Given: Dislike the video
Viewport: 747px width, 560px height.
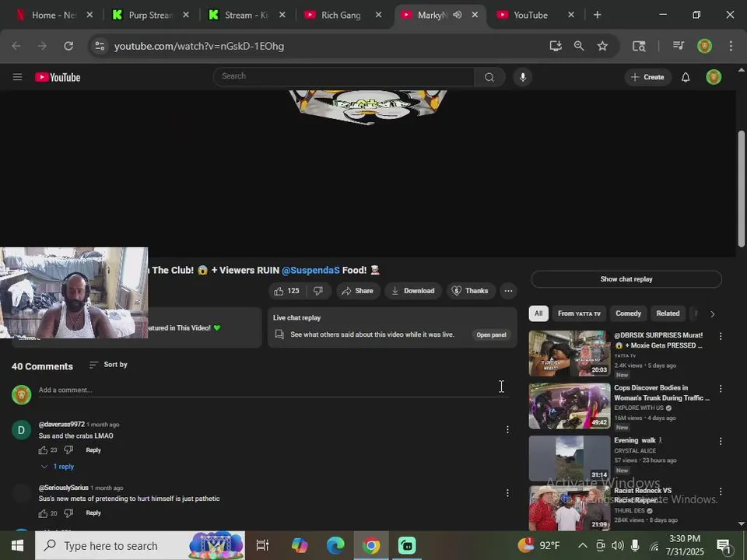Looking at the screenshot, I should pos(318,291).
